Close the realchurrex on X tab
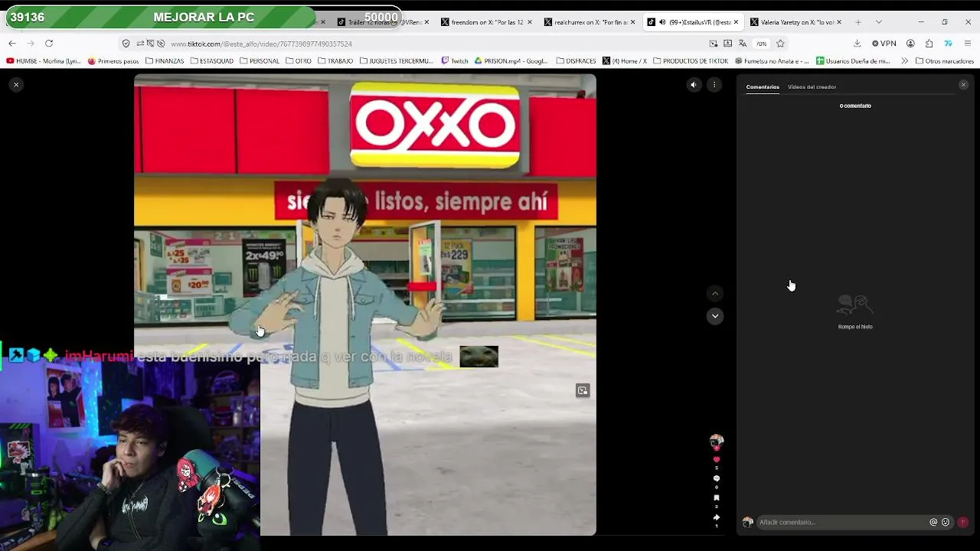 tap(632, 22)
